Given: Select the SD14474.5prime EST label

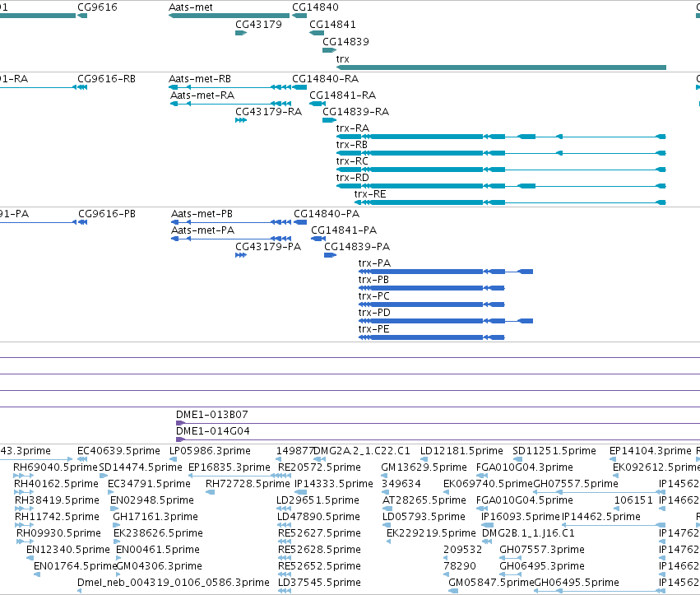Looking at the screenshot, I should (141, 467).
